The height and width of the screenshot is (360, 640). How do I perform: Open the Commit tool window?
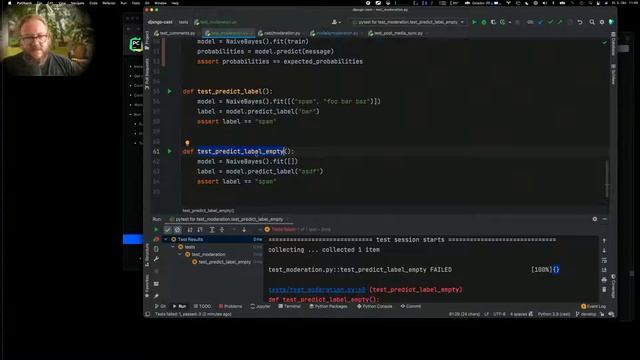coord(411,306)
